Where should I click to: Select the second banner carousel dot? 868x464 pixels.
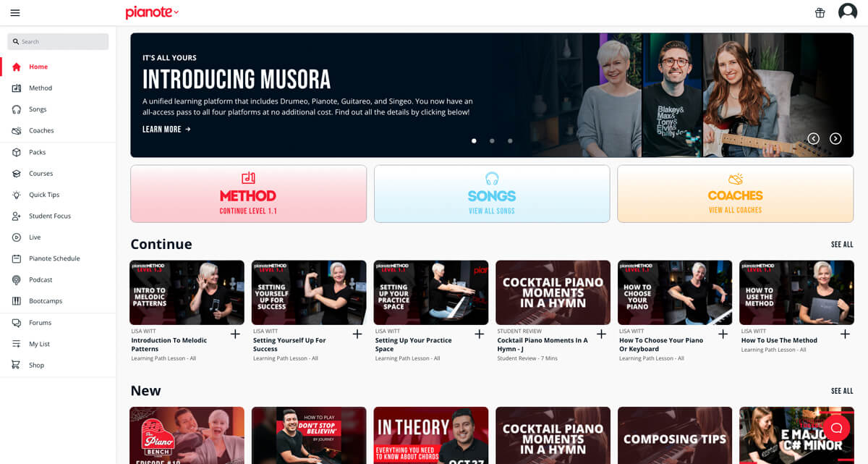pos(492,141)
